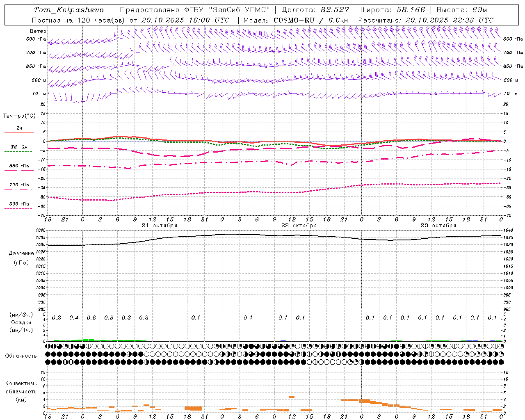Click the 'Td 2м' dew point legend label

tap(19, 147)
